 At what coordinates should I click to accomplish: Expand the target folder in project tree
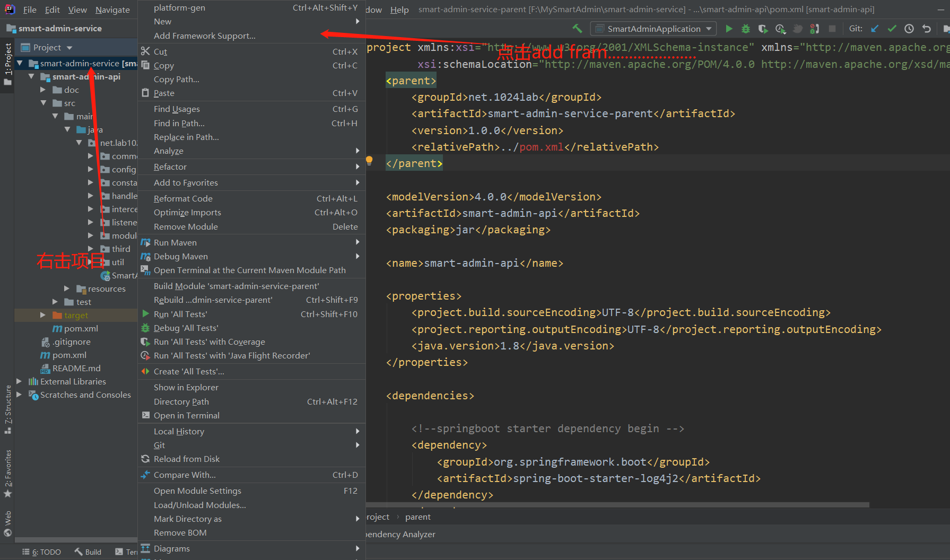[43, 315]
